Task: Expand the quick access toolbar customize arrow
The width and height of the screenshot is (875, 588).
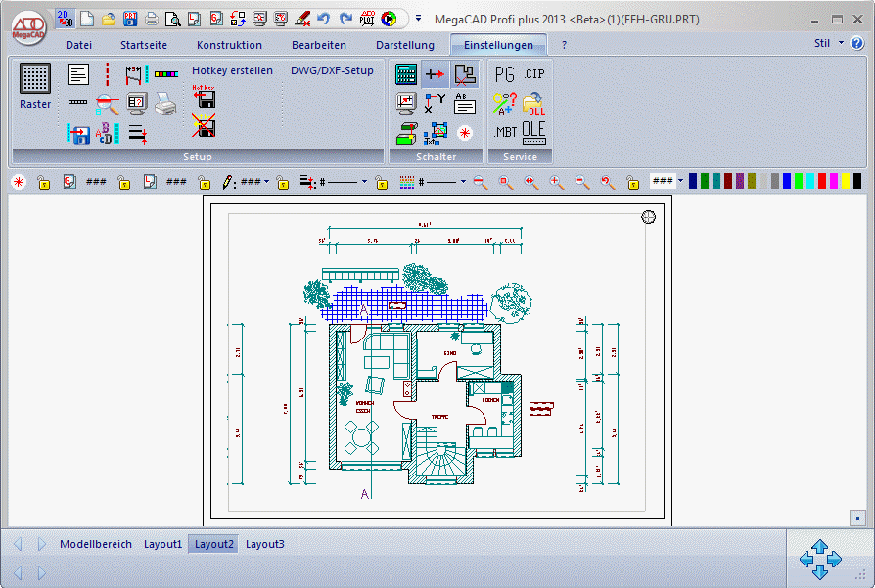Action: coord(419,19)
